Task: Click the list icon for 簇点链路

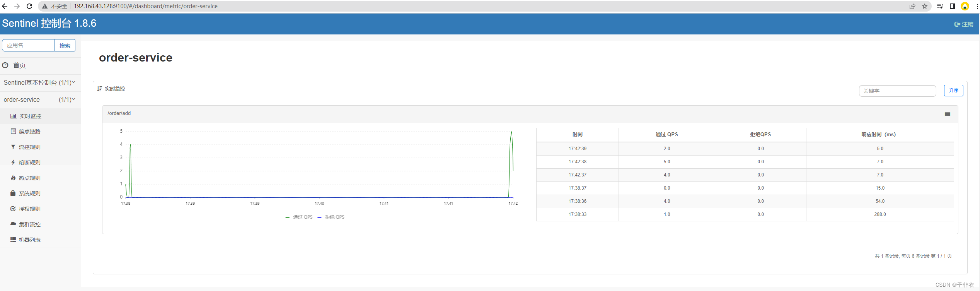Action: click(x=13, y=132)
